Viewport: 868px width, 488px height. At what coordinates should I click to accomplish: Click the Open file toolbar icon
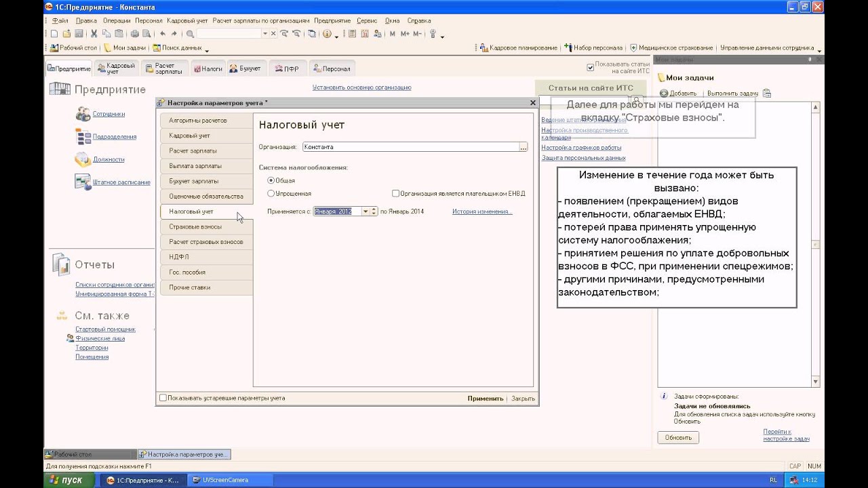click(66, 34)
